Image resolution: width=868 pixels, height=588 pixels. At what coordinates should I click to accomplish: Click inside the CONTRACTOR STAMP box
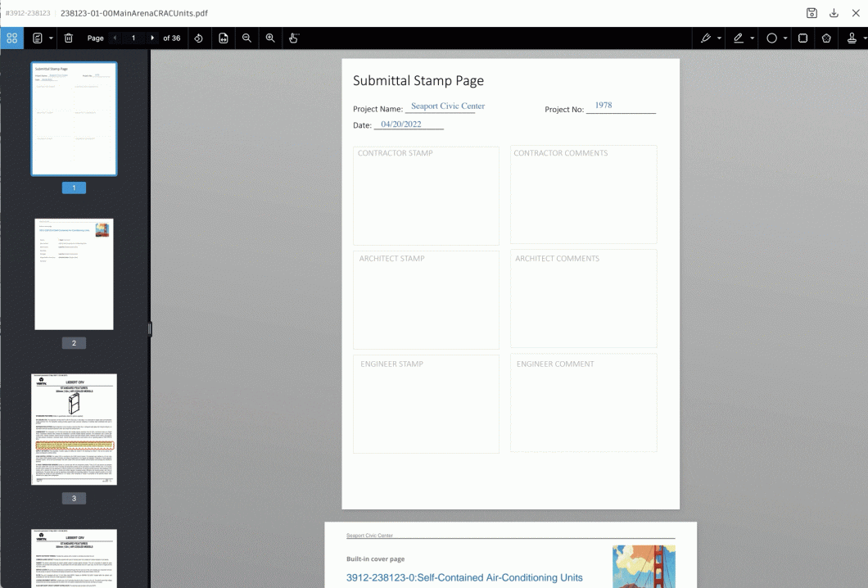[427, 196]
